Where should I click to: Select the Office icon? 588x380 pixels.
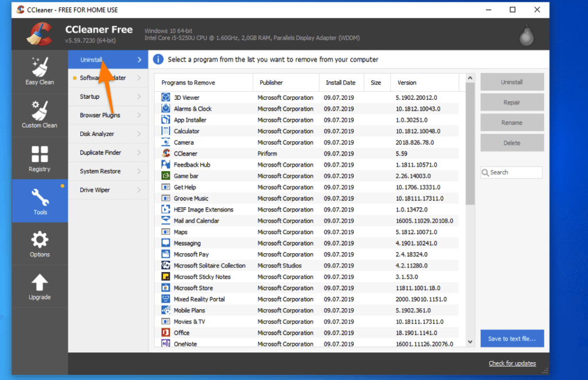click(x=166, y=333)
